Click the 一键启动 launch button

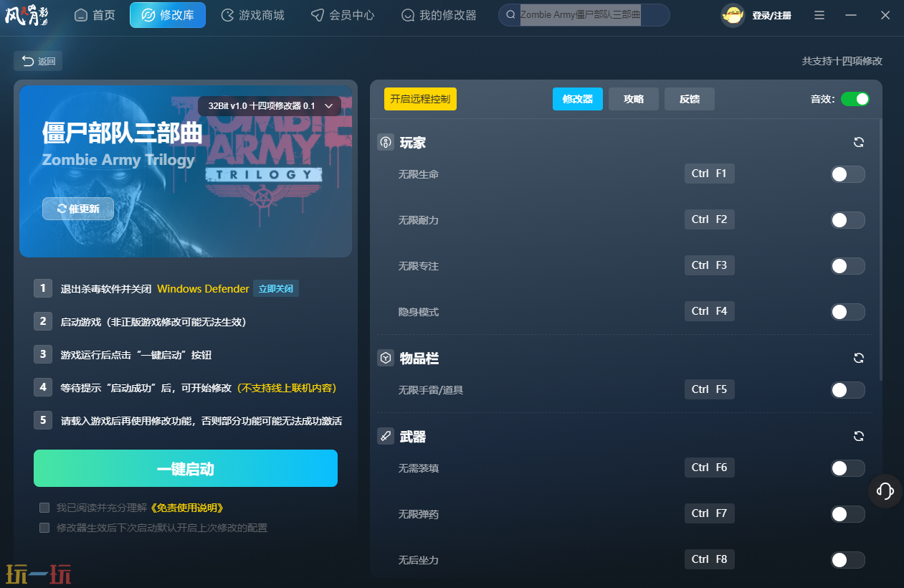[186, 469]
